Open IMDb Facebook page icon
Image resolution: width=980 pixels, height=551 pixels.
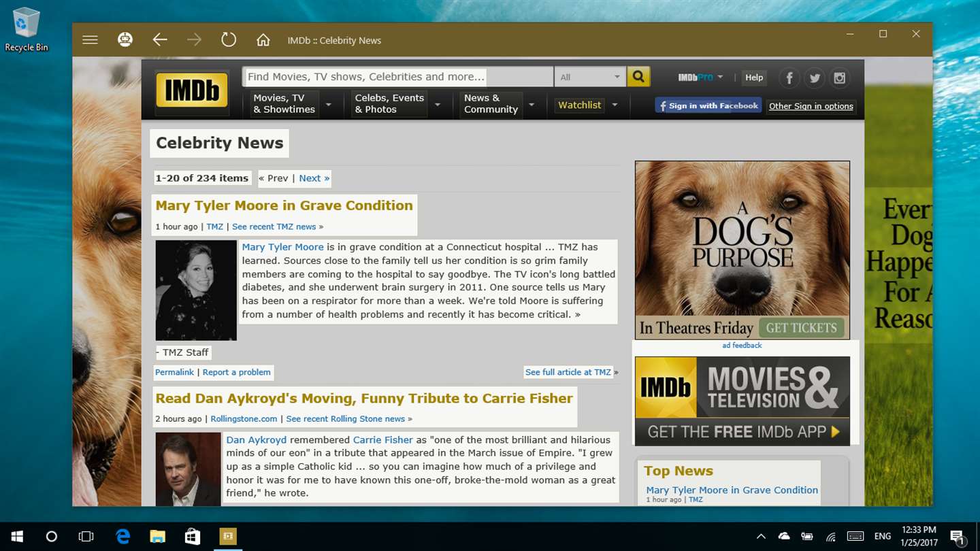[x=789, y=78]
